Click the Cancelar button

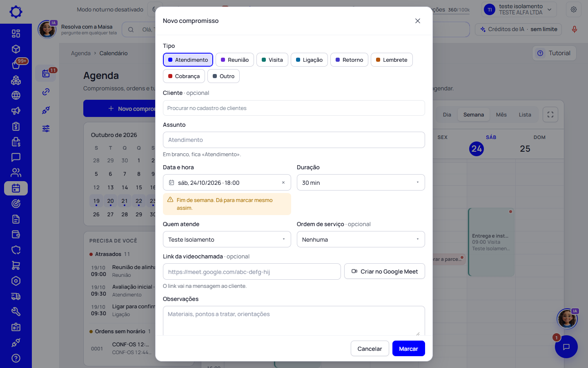(370, 348)
